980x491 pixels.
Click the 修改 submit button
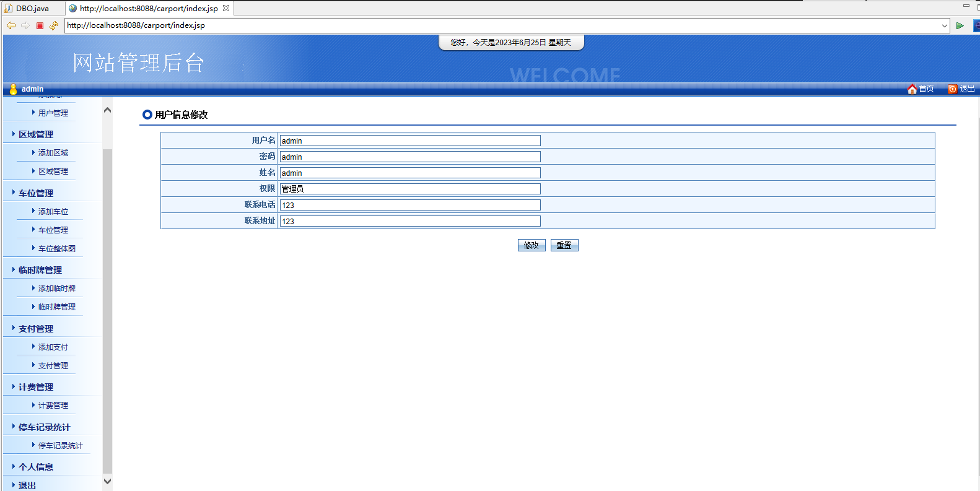pos(532,245)
